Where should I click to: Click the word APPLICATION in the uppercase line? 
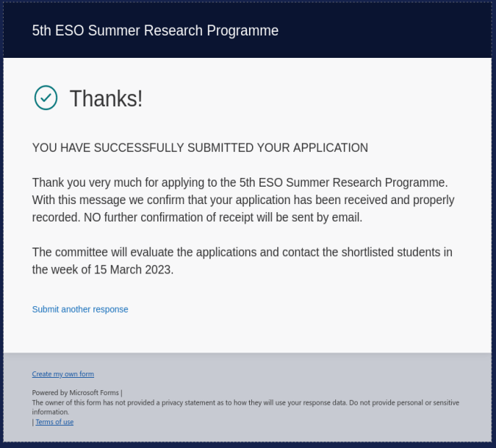click(331, 148)
